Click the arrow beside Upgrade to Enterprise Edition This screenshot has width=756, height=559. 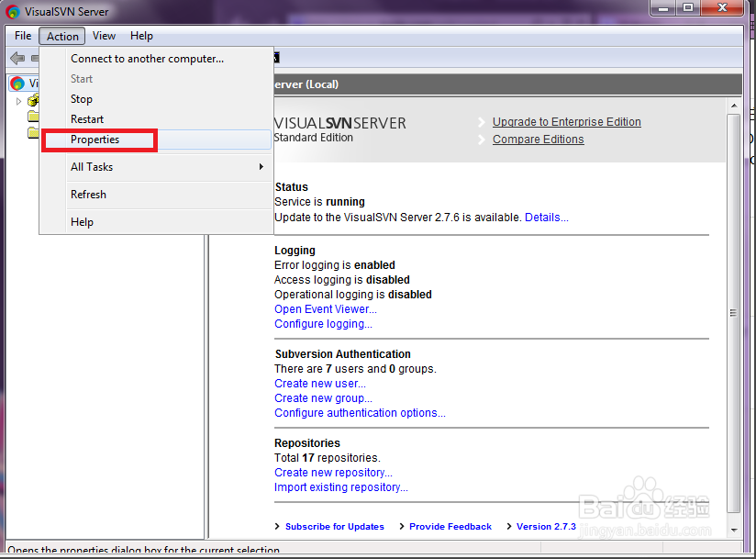point(481,122)
